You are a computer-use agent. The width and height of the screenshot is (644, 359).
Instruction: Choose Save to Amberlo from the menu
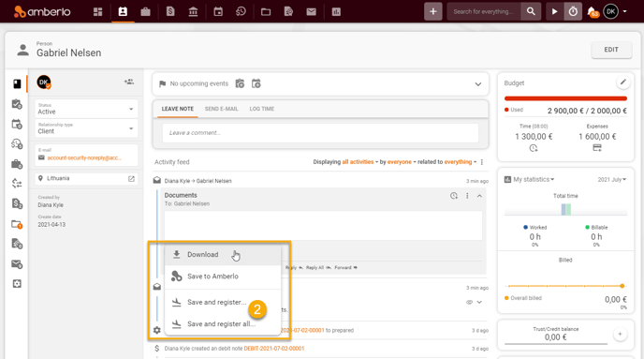tap(223, 277)
